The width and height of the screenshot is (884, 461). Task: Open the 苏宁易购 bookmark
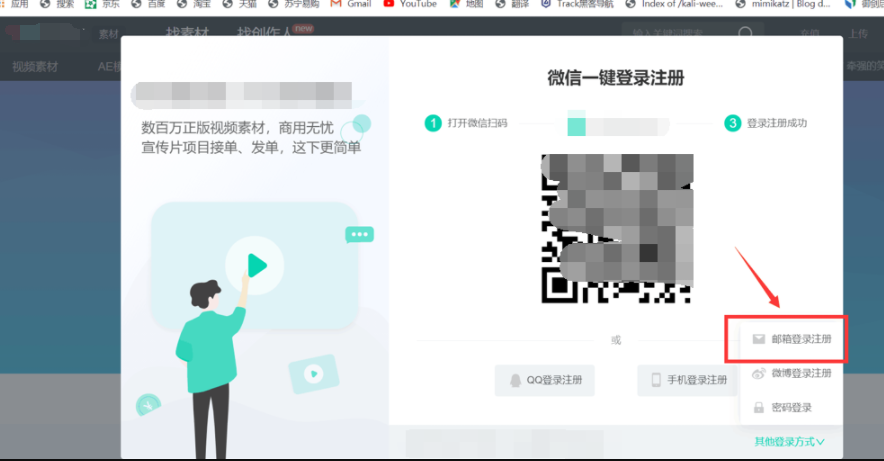(294, 4)
